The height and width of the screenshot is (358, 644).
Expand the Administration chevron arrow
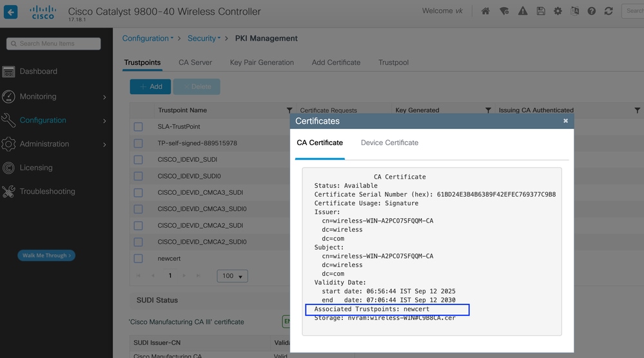click(x=104, y=144)
